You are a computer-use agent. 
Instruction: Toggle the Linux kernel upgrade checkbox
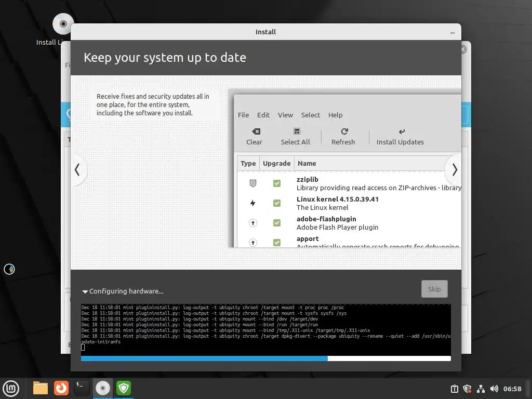(x=277, y=203)
